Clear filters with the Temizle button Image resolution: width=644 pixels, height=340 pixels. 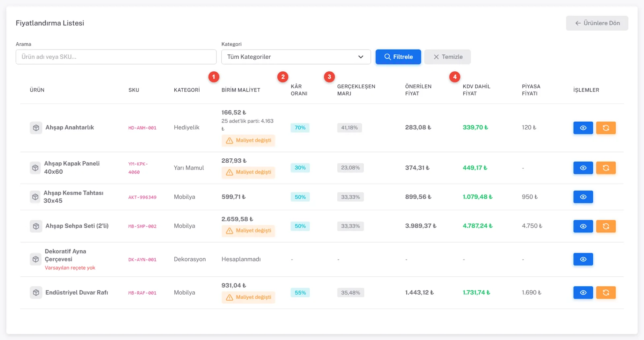point(447,57)
